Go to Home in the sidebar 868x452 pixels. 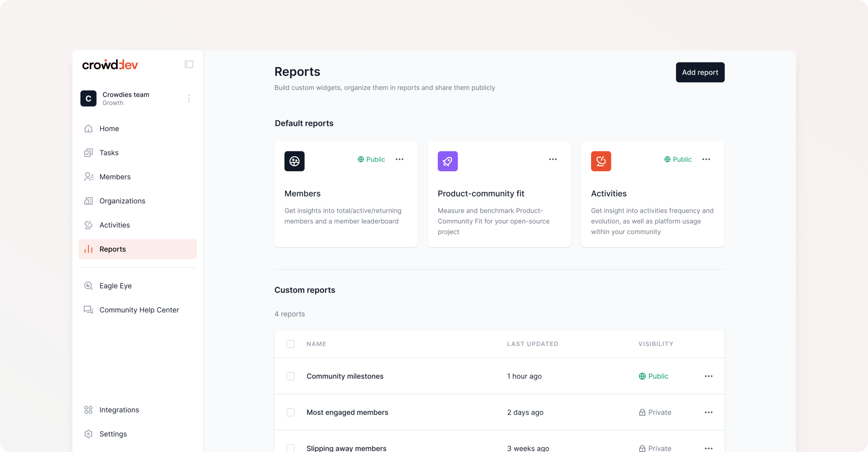pos(137,128)
